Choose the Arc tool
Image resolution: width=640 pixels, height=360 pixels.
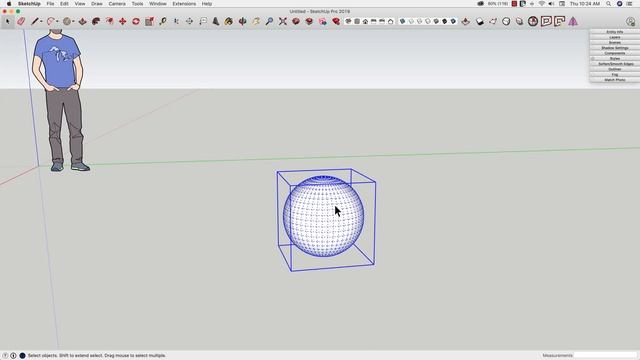click(51, 21)
